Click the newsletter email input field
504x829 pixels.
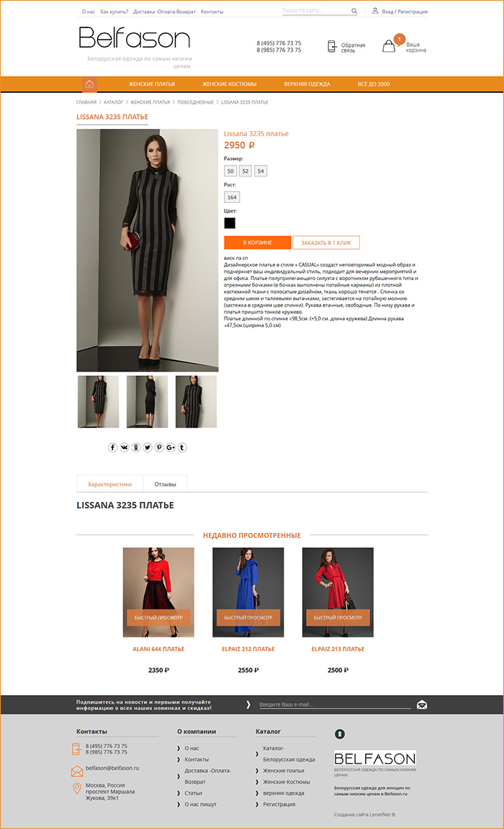334,704
